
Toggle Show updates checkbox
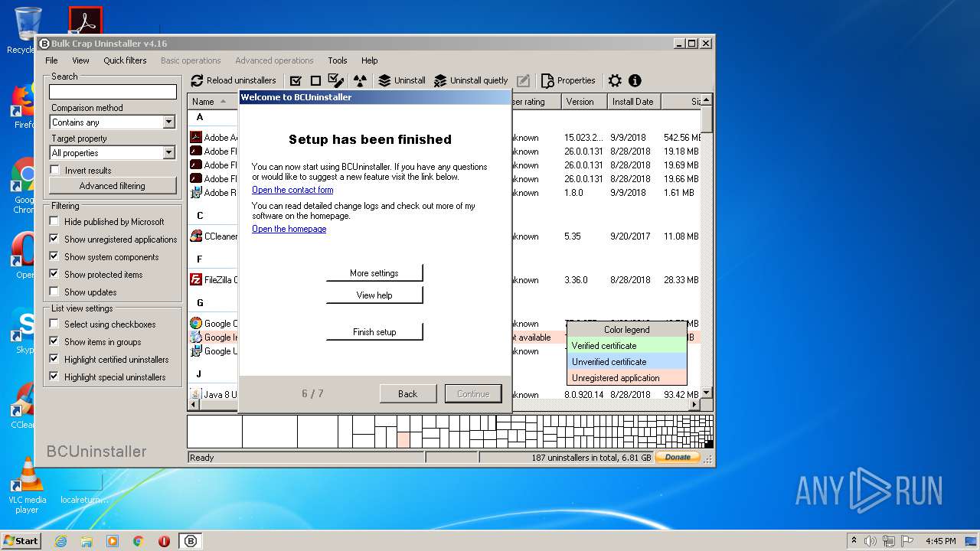[x=54, y=292]
